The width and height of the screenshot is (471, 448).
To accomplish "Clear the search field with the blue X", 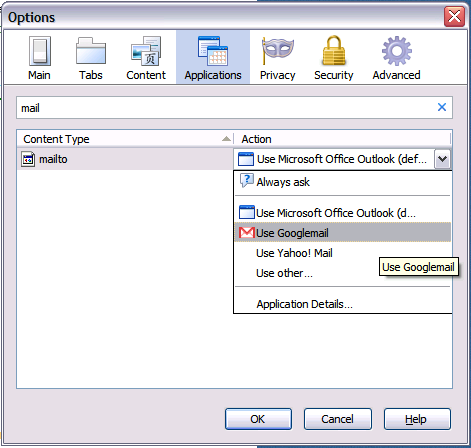I will (x=442, y=107).
